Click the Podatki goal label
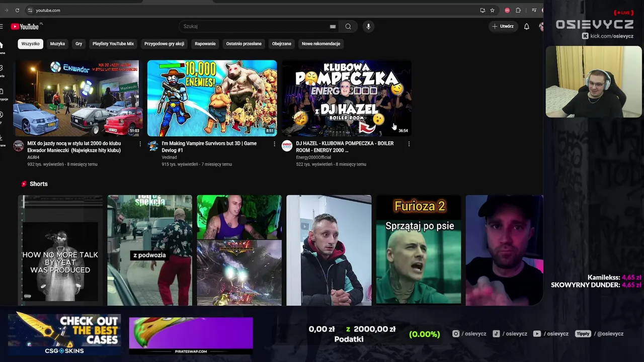Viewport: 644px width, 362px height. [x=349, y=339]
